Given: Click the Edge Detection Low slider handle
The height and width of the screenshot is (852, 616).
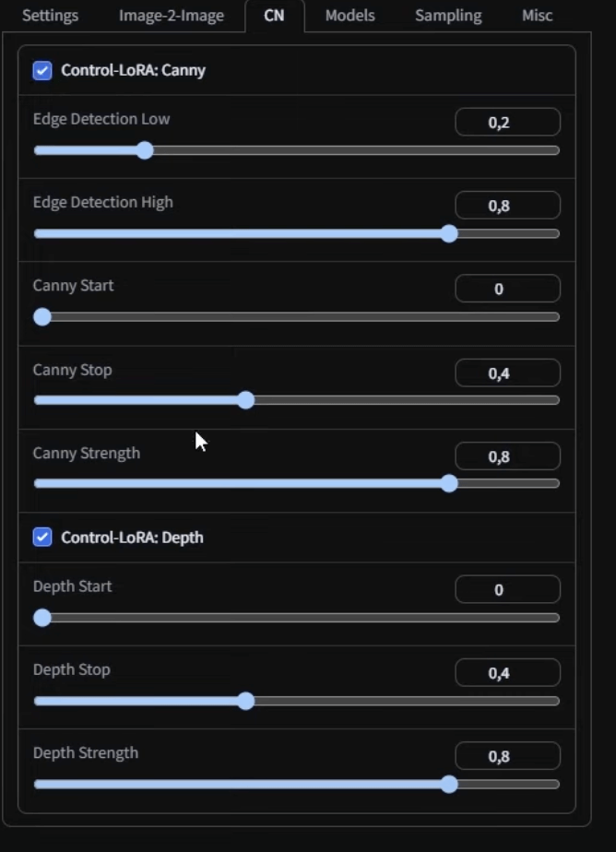Looking at the screenshot, I should point(145,150).
